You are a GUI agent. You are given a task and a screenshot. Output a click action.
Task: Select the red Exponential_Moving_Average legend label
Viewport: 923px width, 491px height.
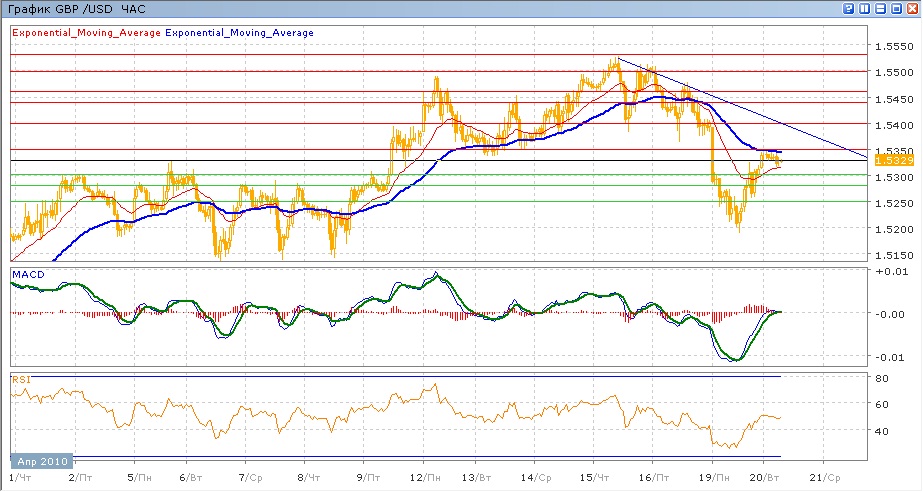pos(86,33)
